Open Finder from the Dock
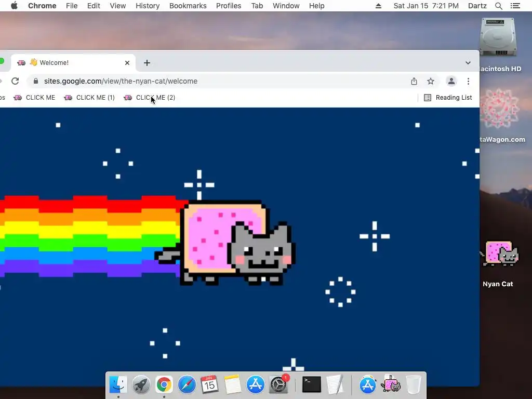 (x=118, y=385)
